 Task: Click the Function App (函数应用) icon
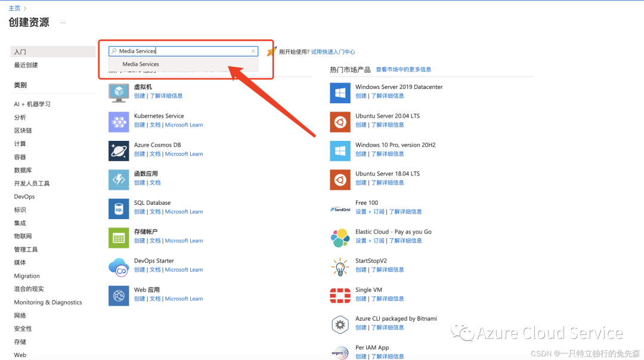(x=119, y=180)
